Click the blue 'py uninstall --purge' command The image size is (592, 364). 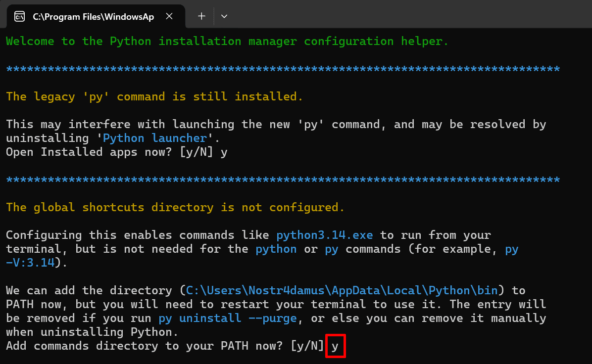click(228, 318)
